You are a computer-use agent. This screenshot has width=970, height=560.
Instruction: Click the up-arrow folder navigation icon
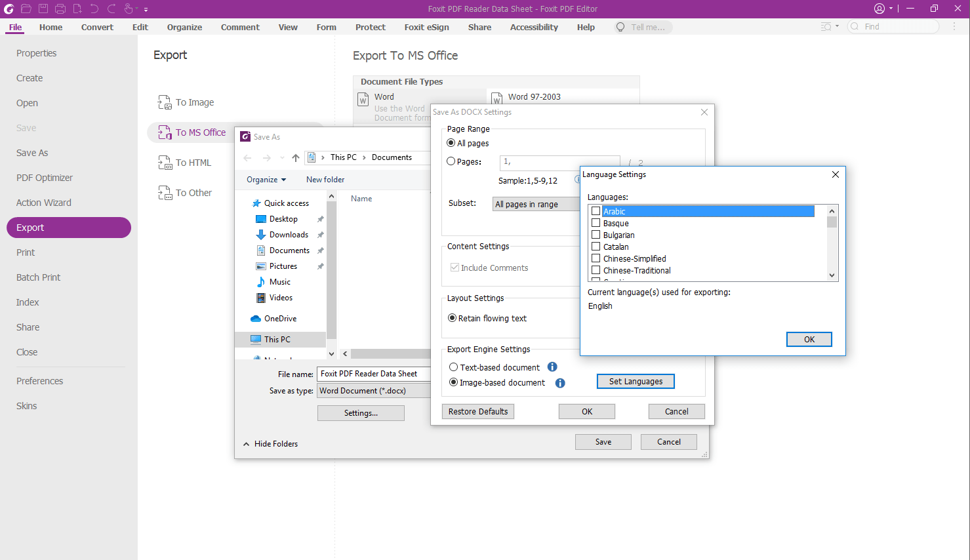coord(296,158)
